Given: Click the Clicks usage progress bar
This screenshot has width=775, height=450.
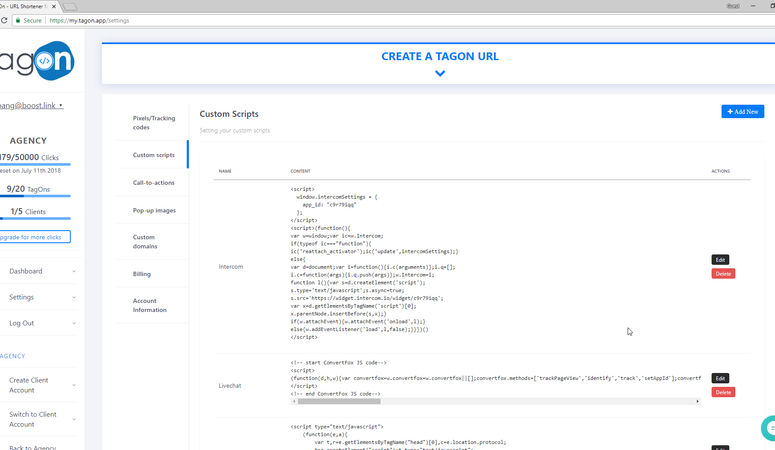Looking at the screenshot, I should coord(35,164).
